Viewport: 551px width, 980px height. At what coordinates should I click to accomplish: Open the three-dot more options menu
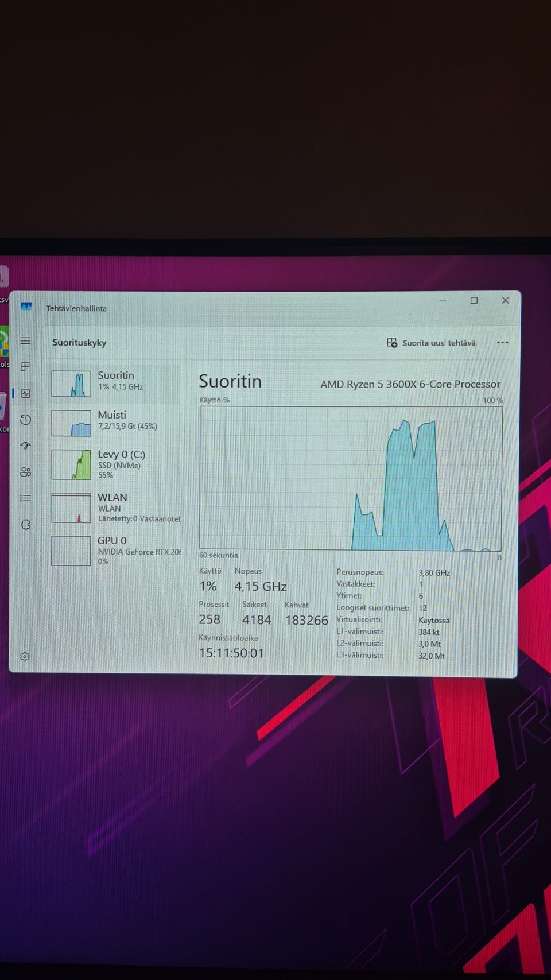(503, 343)
